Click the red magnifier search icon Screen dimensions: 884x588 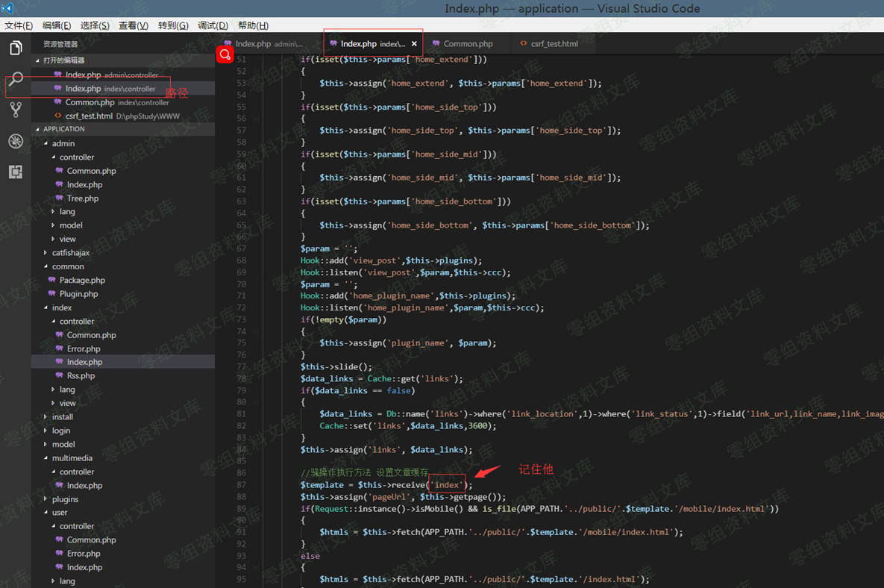click(x=225, y=54)
